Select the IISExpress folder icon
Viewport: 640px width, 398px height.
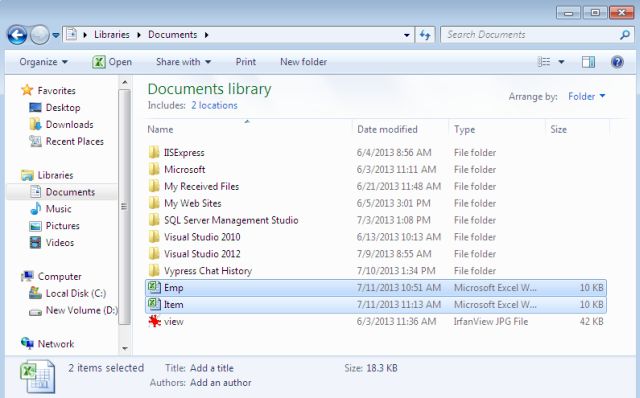(x=154, y=153)
